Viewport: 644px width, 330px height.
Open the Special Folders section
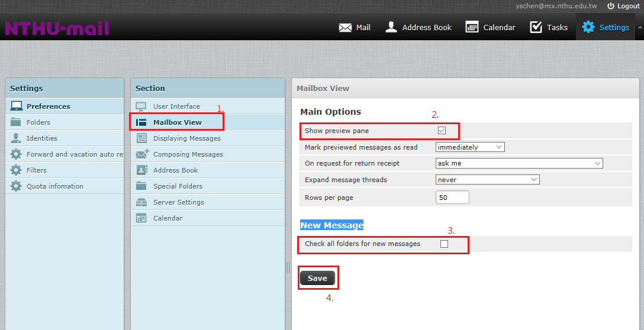pos(178,186)
